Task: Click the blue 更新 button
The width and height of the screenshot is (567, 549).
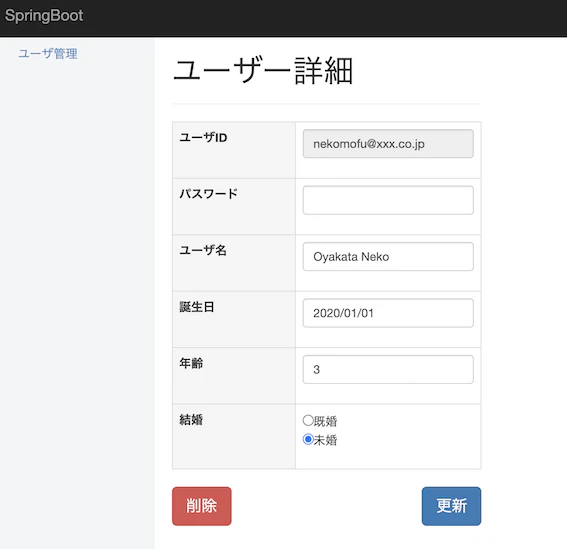Action: tap(451, 506)
